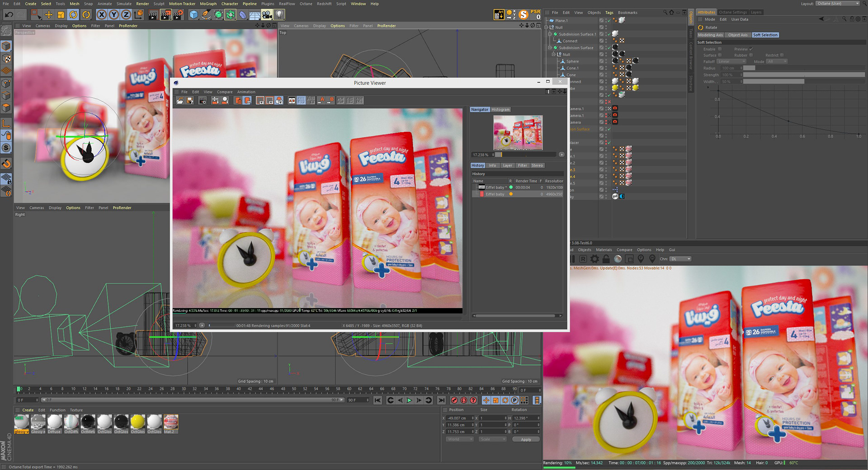Image resolution: width=868 pixels, height=470 pixels.
Task: Switch to Info tab in Picture Viewer
Action: (492, 165)
